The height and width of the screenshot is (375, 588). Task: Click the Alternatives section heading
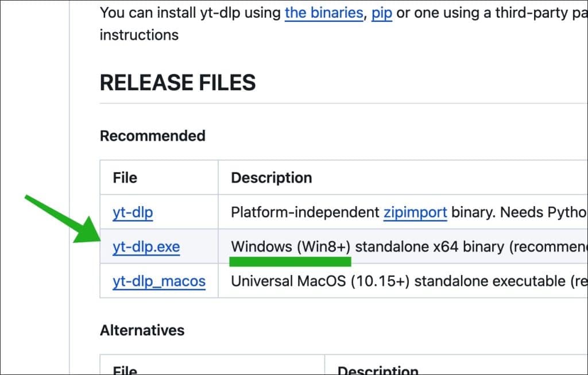coord(142,331)
